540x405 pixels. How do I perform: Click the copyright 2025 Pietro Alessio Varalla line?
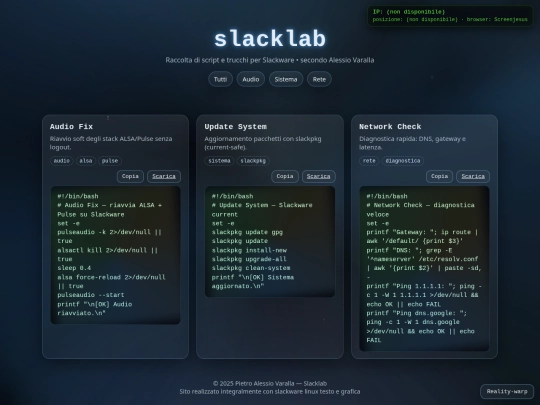pos(270,383)
